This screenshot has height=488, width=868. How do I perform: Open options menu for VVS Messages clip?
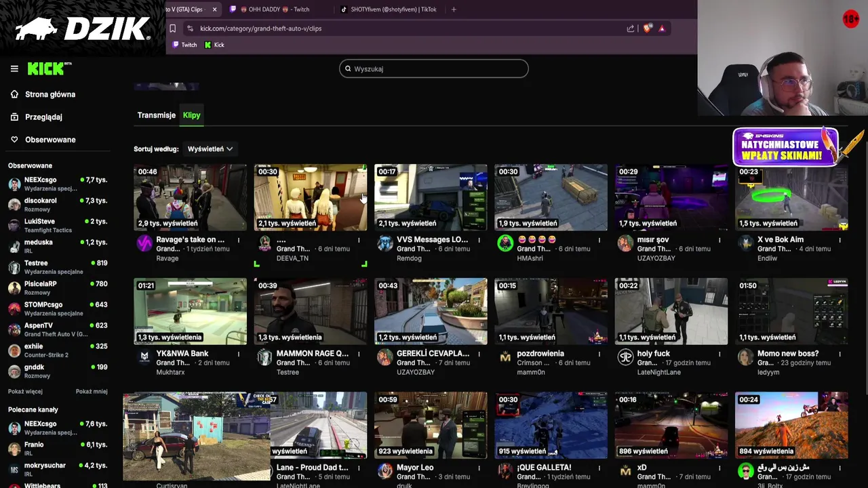pyautogui.click(x=479, y=240)
